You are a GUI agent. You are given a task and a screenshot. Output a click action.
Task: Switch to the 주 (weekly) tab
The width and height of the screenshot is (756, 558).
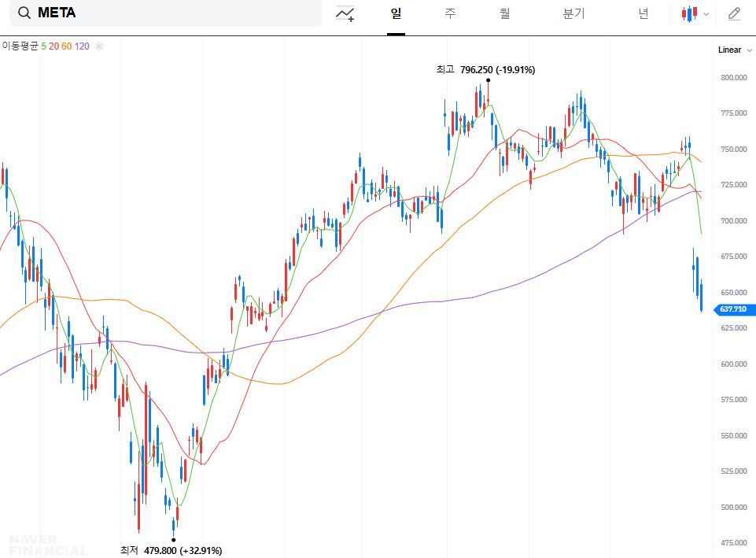tap(450, 13)
